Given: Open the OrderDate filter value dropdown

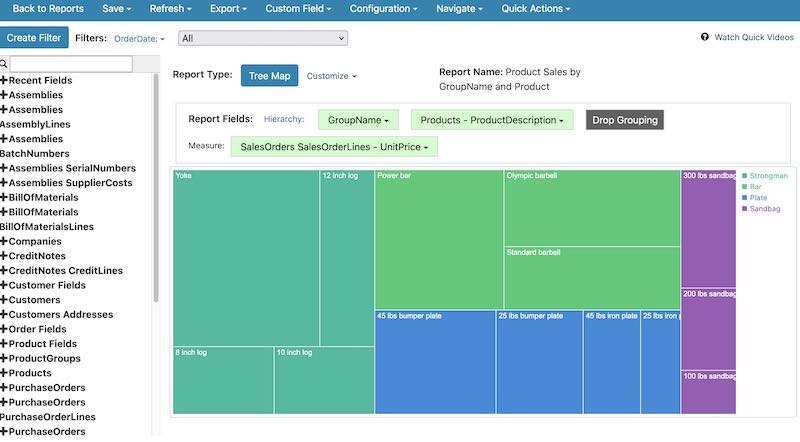Looking at the screenshot, I should [x=262, y=38].
